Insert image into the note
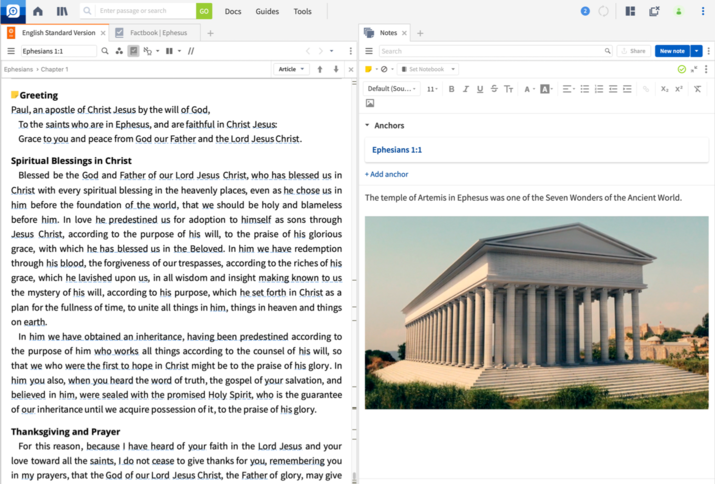715x484 pixels. pyautogui.click(x=370, y=104)
